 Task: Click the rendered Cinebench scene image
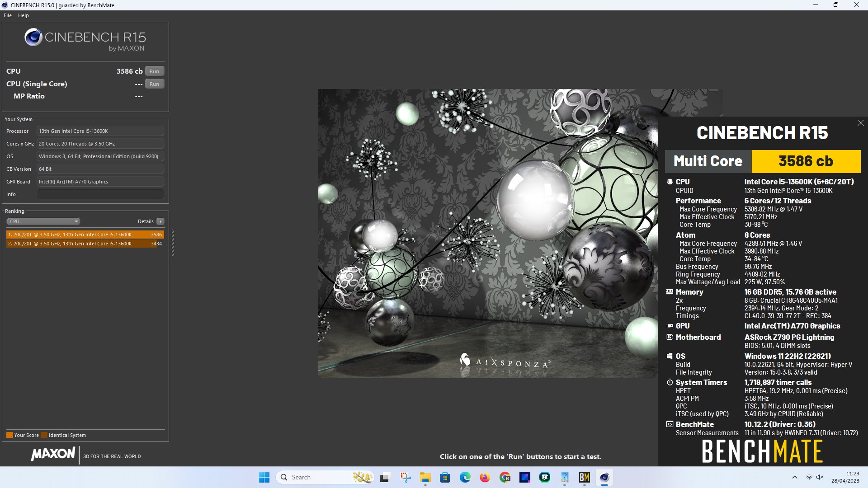488,233
